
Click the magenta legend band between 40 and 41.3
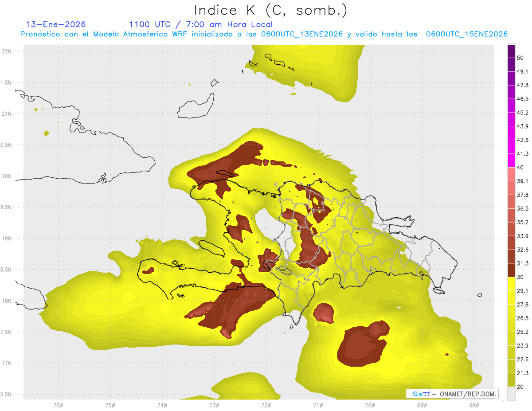pyautogui.click(x=512, y=160)
